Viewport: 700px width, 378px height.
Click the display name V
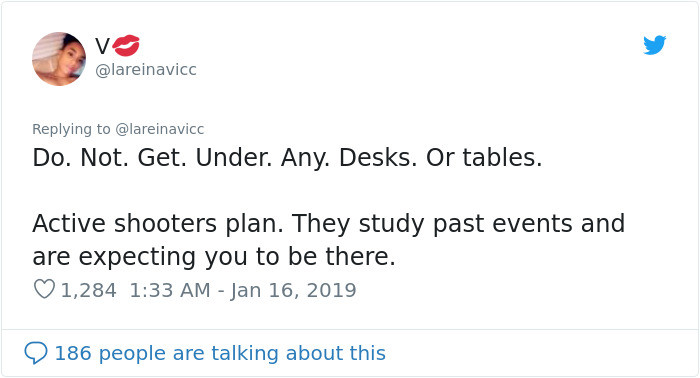point(102,46)
